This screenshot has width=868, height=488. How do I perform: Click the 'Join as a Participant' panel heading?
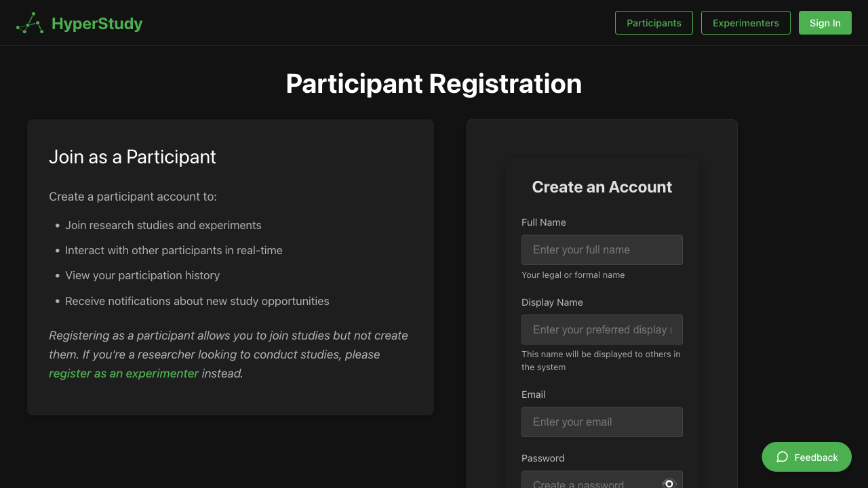132,157
